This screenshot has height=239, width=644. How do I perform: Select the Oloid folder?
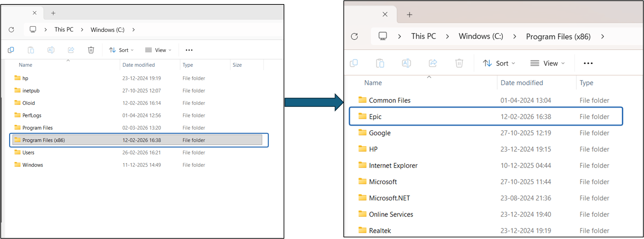pos(138,103)
